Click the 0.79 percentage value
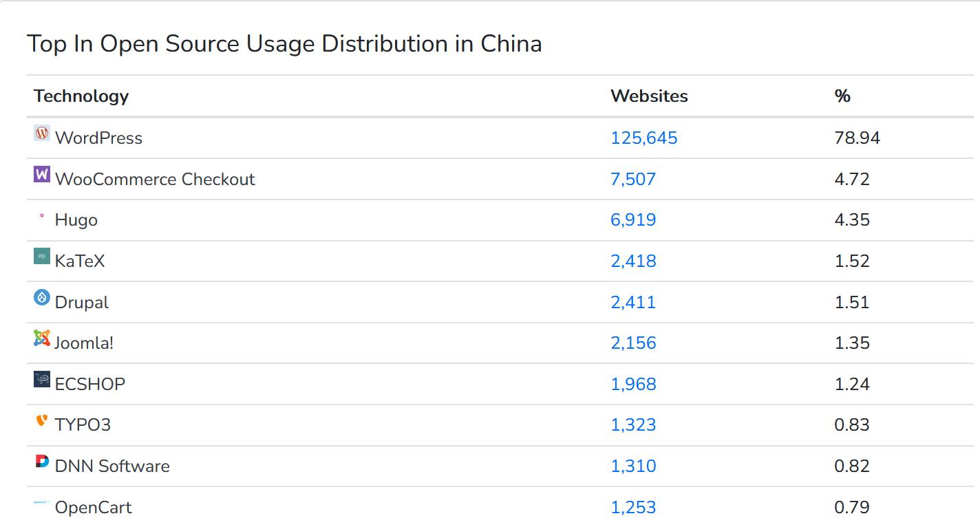Viewport: 980px width, 527px height. (852, 507)
